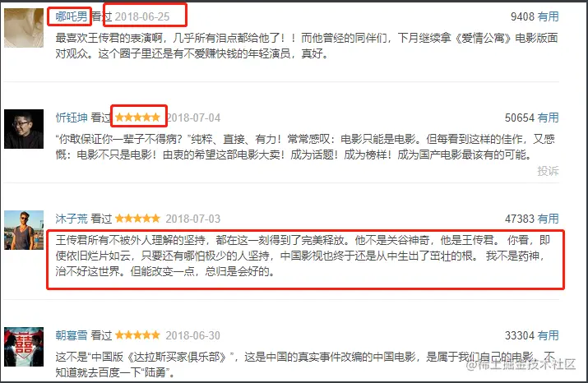Click 朝暮雪's avatar image
588x383 pixels.
coord(24,347)
